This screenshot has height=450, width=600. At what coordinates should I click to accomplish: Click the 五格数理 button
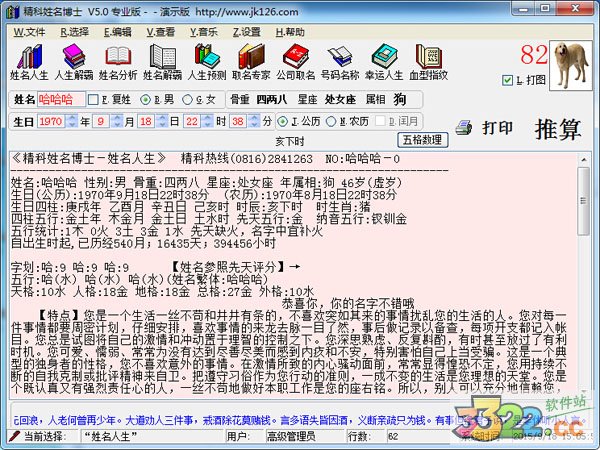pyautogui.click(x=422, y=139)
